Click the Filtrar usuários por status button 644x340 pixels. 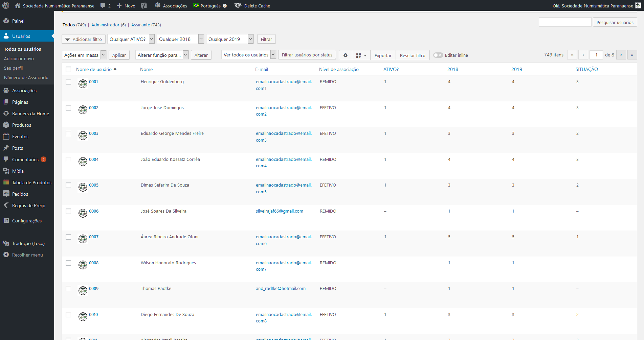click(x=307, y=55)
